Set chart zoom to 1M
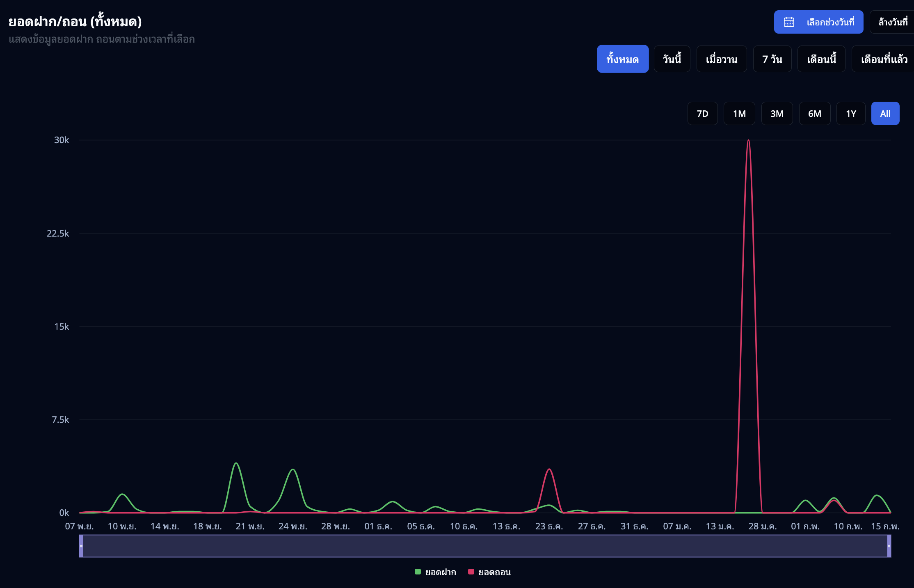 pyautogui.click(x=739, y=114)
